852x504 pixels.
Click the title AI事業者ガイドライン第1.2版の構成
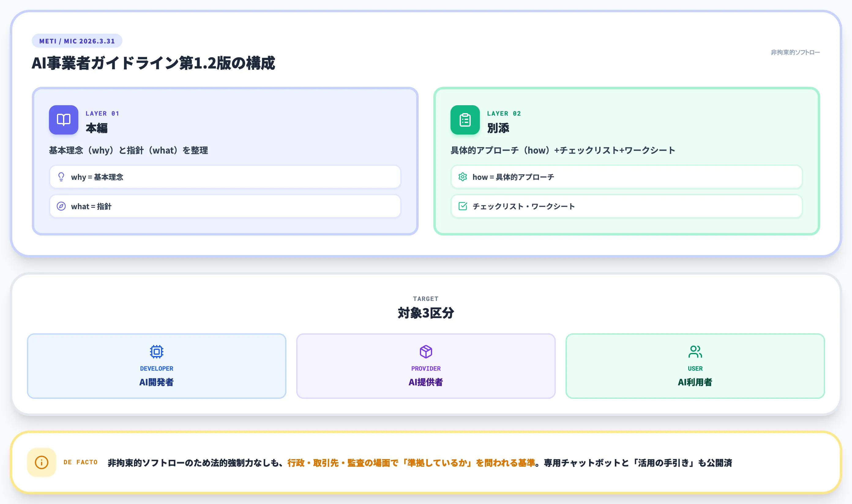pos(153,63)
